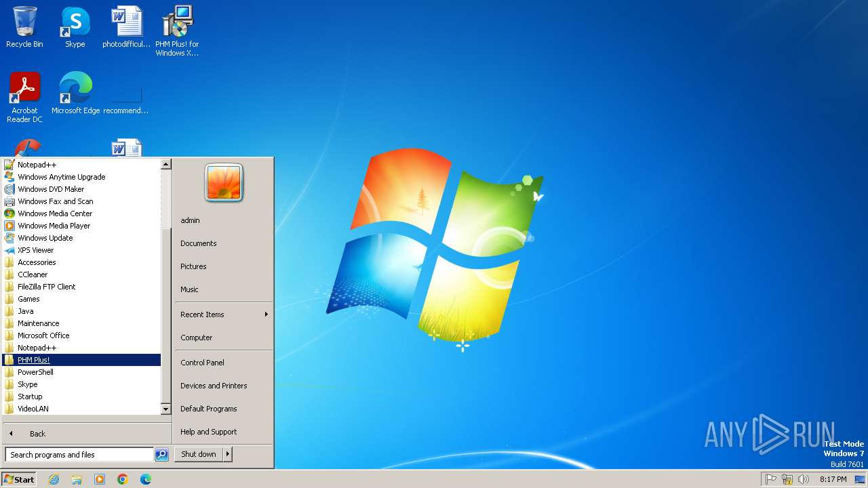Select the recommend... desktop file
The image size is (868, 488).
point(126,100)
